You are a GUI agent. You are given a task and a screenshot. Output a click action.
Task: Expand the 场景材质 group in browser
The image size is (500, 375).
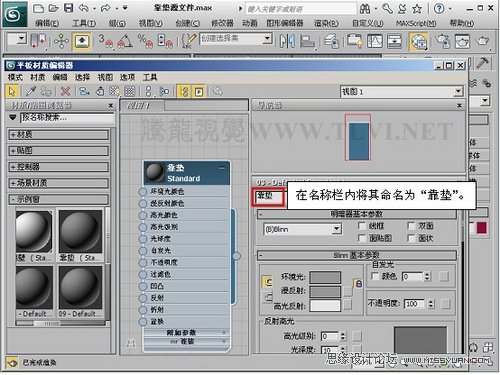[58, 183]
